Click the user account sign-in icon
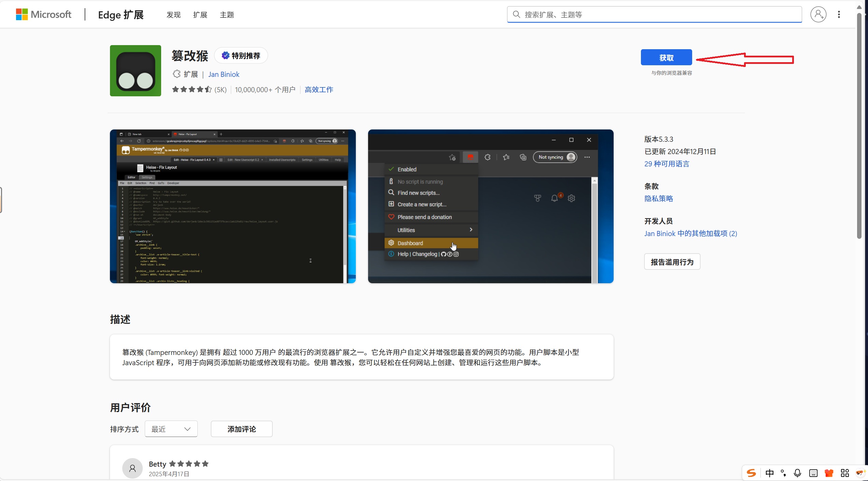Screen dimensions: 868x481 tap(818, 14)
